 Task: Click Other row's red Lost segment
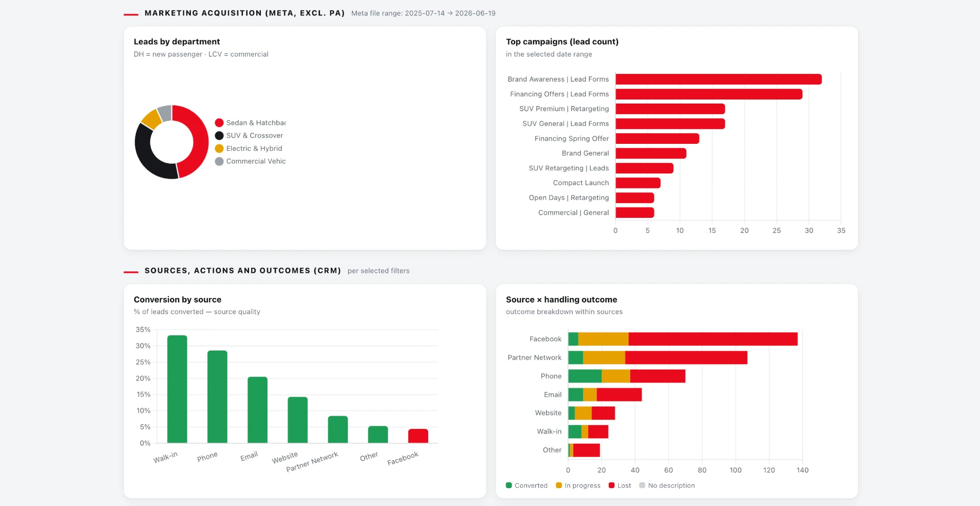click(586, 450)
